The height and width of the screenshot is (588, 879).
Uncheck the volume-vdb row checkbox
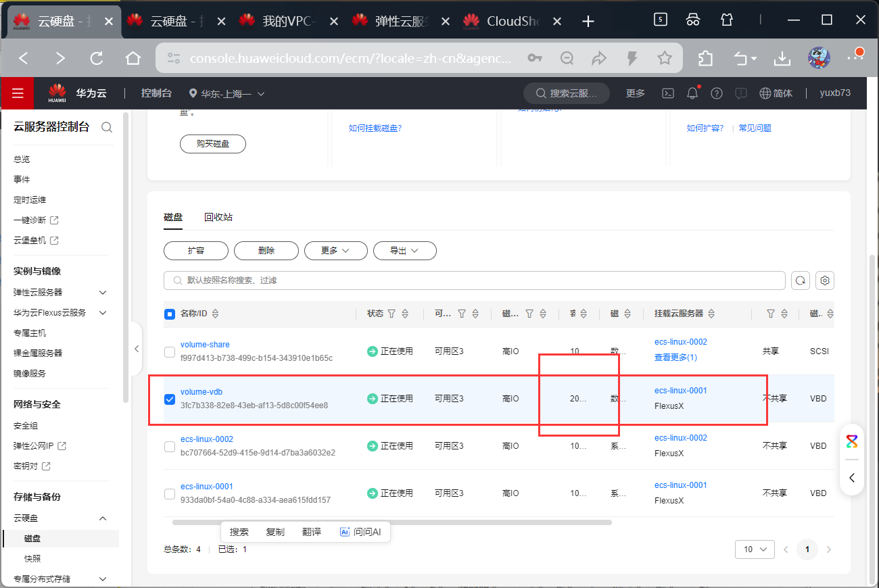(170, 399)
